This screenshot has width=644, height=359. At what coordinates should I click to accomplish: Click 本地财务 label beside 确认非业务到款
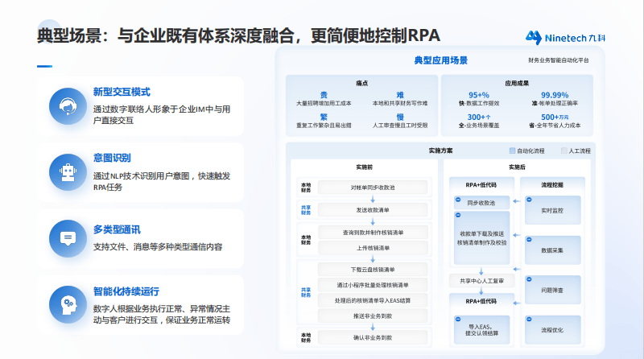[x=306, y=337]
